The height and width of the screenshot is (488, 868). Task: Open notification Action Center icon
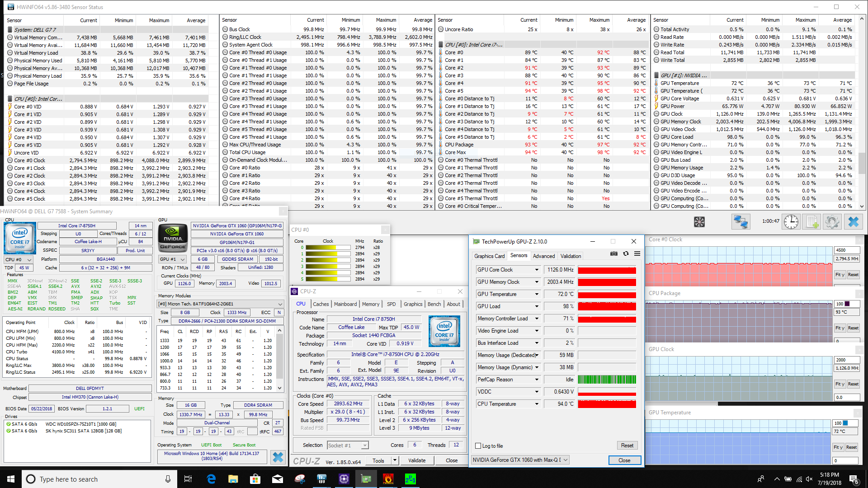tap(854, 479)
